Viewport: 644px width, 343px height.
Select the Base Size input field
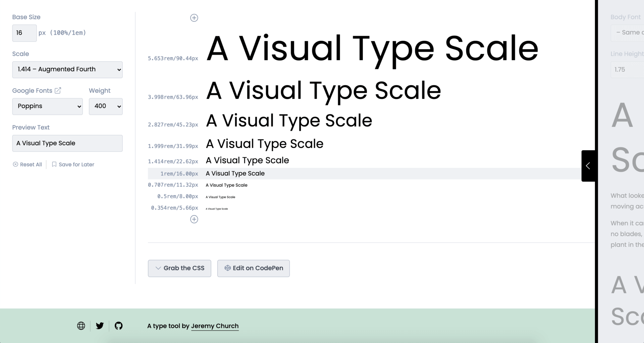24,33
